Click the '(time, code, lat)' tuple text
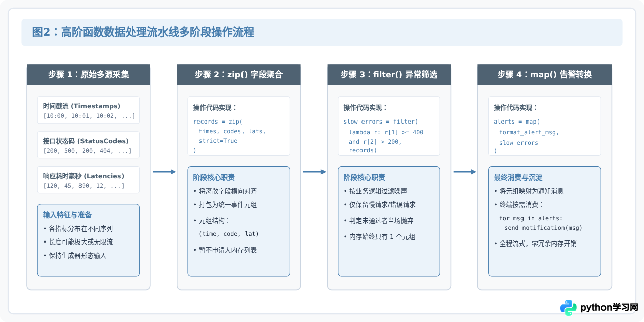 click(229, 234)
